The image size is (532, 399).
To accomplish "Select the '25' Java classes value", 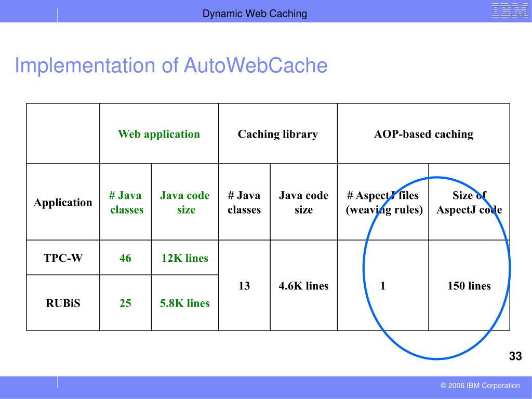I will tap(125, 303).
